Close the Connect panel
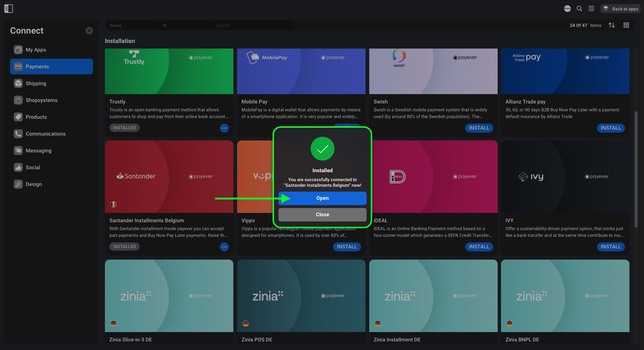Viewport: 644px width, 350px height. 89,31
